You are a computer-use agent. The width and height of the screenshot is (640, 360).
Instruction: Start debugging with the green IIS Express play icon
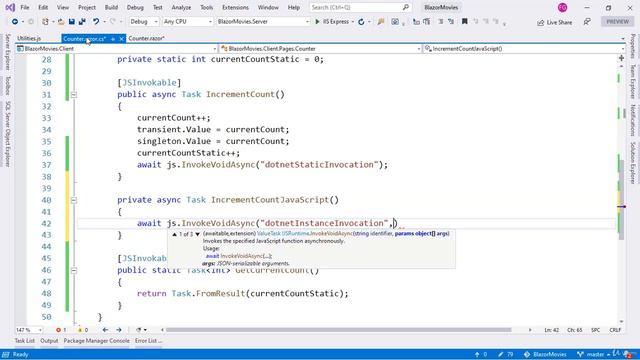point(317,22)
